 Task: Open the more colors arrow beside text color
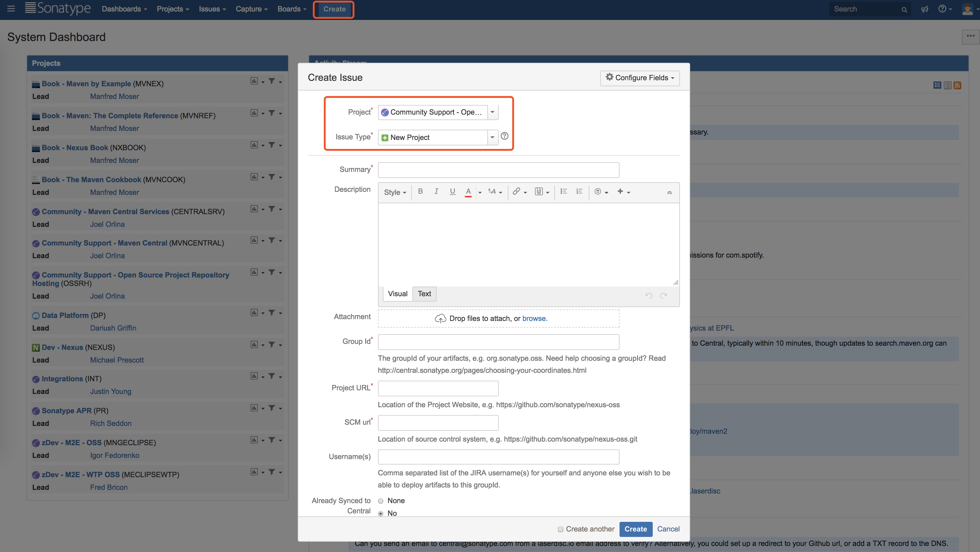(480, 192)
